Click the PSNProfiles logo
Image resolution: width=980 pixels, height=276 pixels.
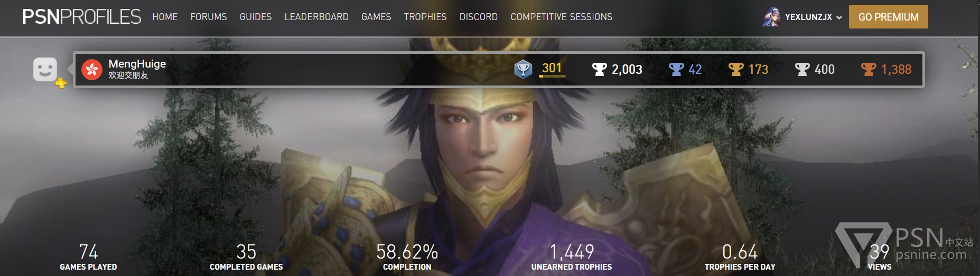[x=82, y=17]
